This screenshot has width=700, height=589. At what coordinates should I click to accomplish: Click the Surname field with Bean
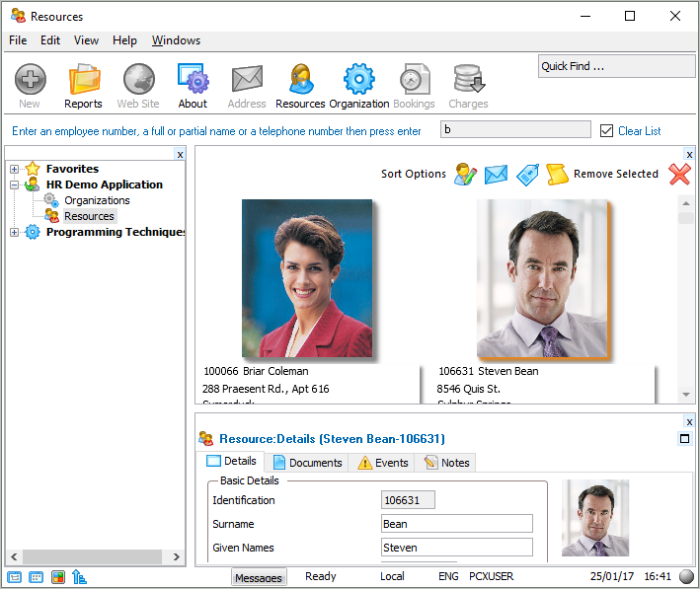457,524
